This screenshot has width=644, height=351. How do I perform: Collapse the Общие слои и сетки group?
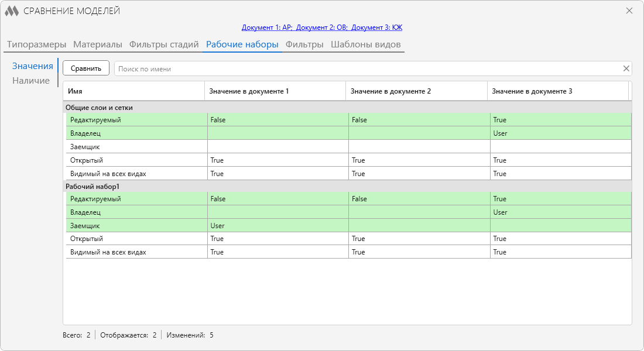tap(347, 108)
